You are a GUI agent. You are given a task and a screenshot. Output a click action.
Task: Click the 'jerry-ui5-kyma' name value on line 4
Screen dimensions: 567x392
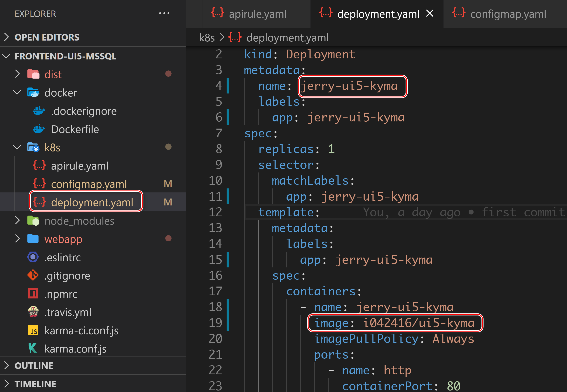click(349, 86)
